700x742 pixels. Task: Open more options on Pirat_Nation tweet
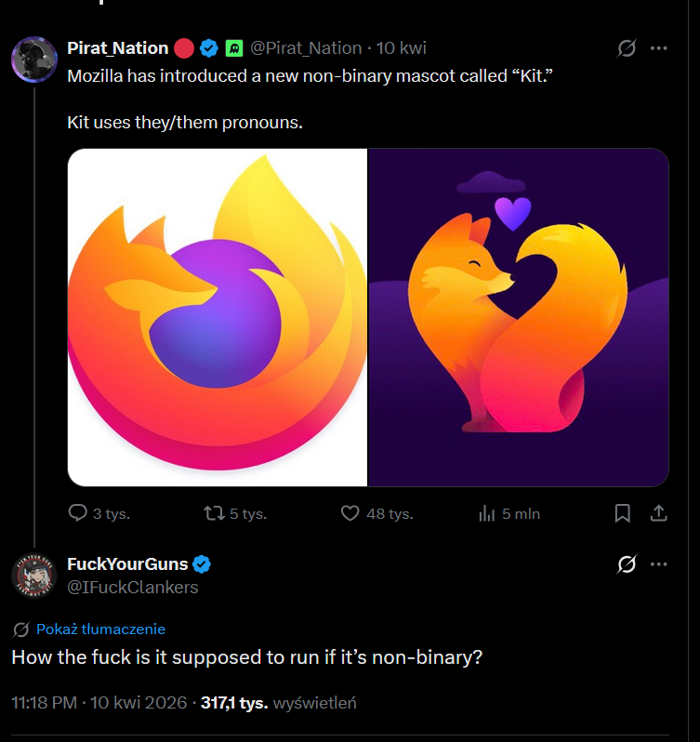click(x=658, y=47)
